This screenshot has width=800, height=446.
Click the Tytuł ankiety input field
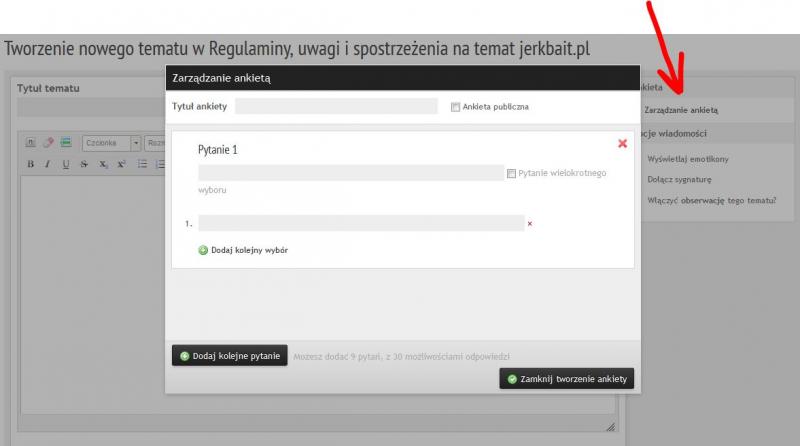(x=336, y=106)
